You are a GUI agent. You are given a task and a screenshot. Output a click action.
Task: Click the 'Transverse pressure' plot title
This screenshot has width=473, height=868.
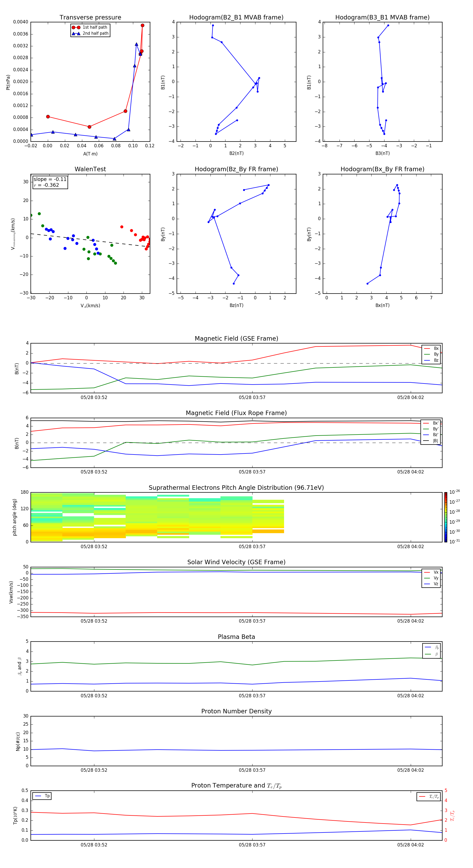[90, 18]
